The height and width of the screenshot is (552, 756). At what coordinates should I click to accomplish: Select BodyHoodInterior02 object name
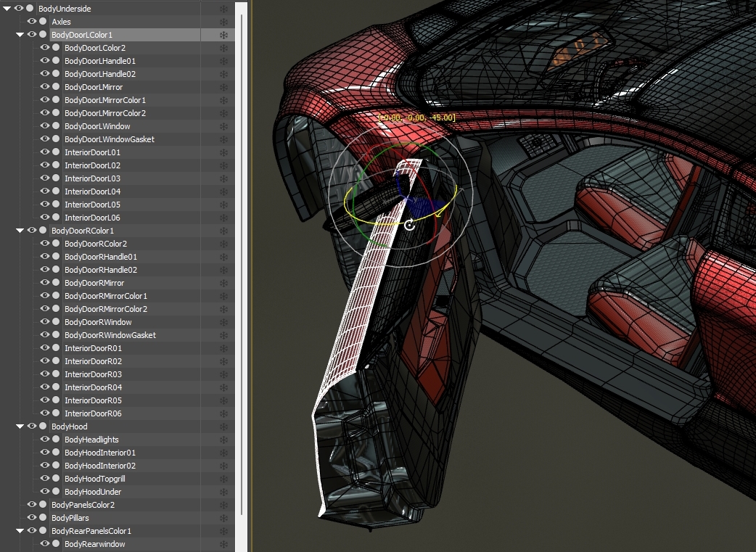click(x=100, y=466)
